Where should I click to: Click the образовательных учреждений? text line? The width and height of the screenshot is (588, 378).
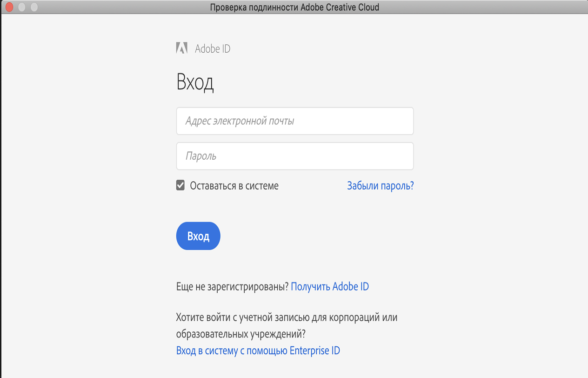pos(241,334)
